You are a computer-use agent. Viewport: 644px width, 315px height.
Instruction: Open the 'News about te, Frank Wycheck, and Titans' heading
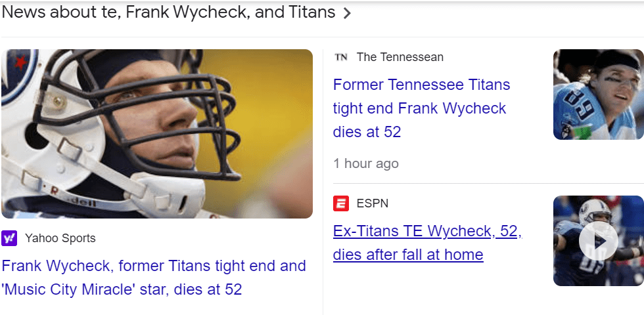pos(168,12)
